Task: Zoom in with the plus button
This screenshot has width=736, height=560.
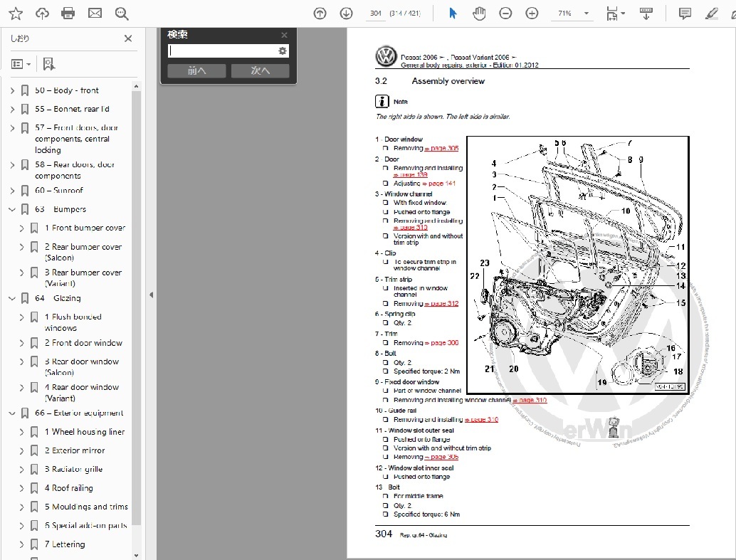Action: [532, 14]
